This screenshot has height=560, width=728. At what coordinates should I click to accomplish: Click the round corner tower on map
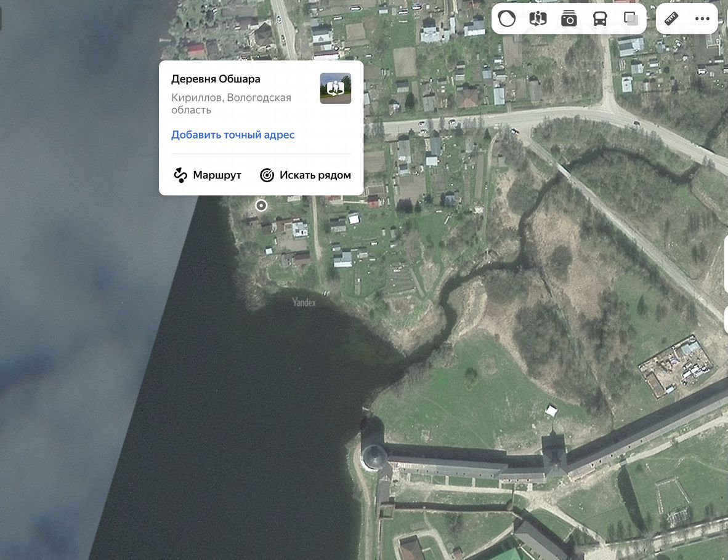click(x=374, y=455)
